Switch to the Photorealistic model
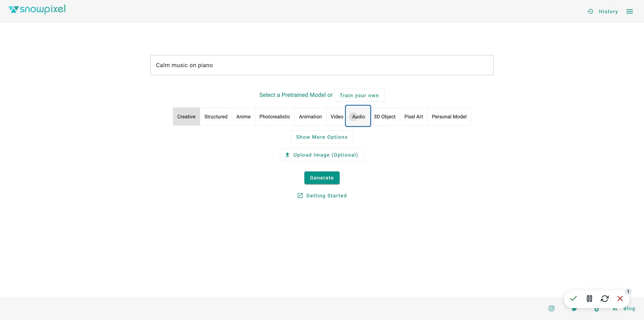Screen dimensions: 644x320 275,116
